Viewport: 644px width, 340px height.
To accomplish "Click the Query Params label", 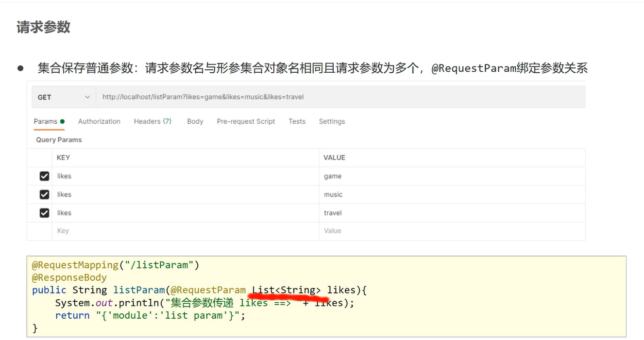I will point(59,140).
